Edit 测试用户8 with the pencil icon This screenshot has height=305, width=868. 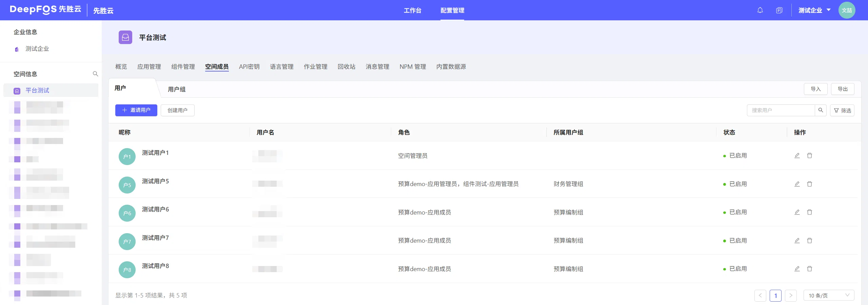point(797,269)
